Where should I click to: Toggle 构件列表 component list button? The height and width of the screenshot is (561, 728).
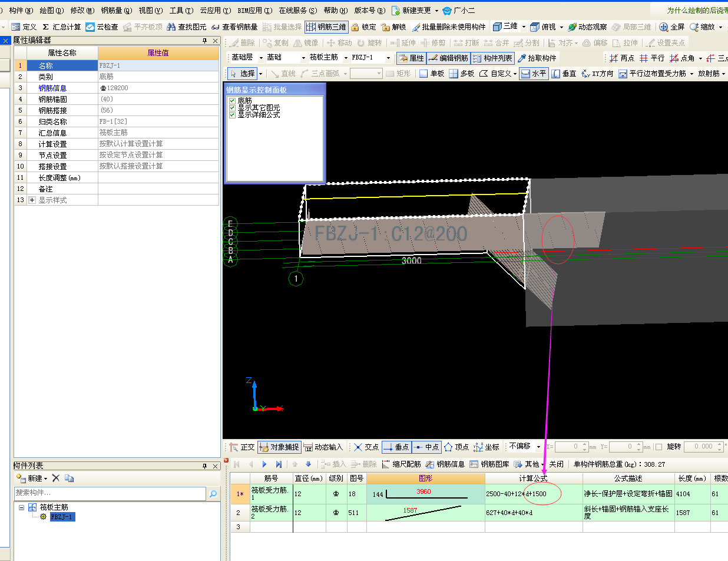492,58
